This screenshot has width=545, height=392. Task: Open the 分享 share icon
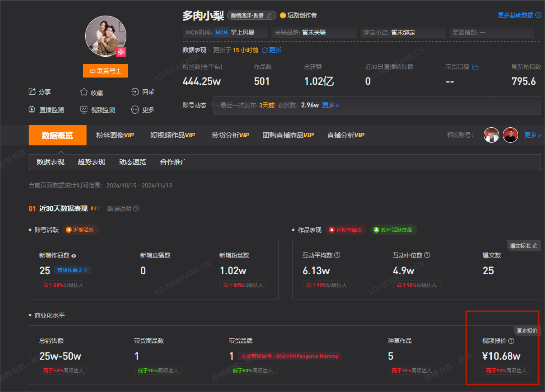pos(32,91)
